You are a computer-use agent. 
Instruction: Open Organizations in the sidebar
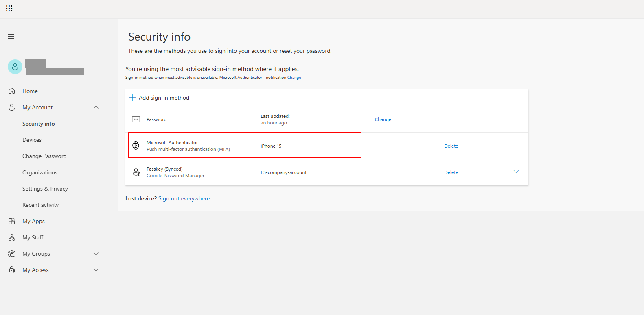pos(40,172)
